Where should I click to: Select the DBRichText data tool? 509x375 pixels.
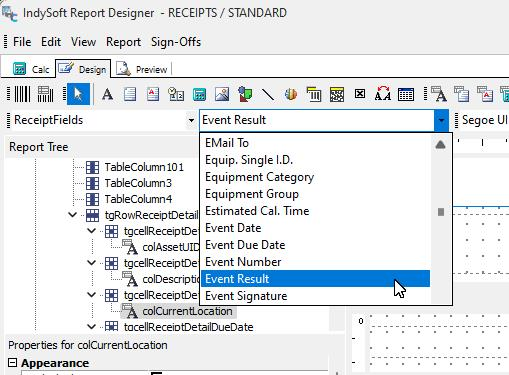[x=485, y=94]
